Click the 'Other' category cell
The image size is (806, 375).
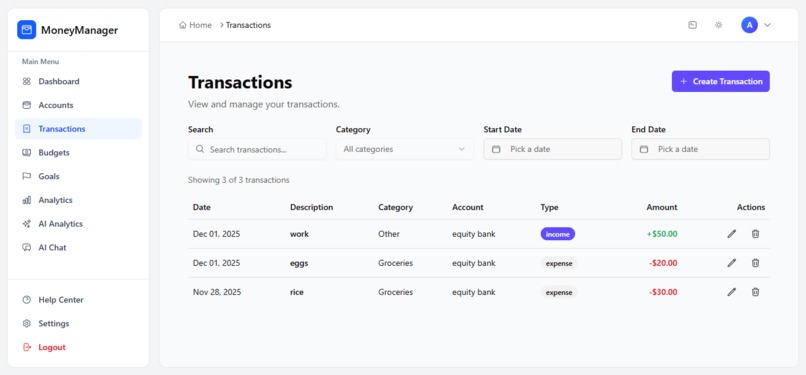[389, 234]
